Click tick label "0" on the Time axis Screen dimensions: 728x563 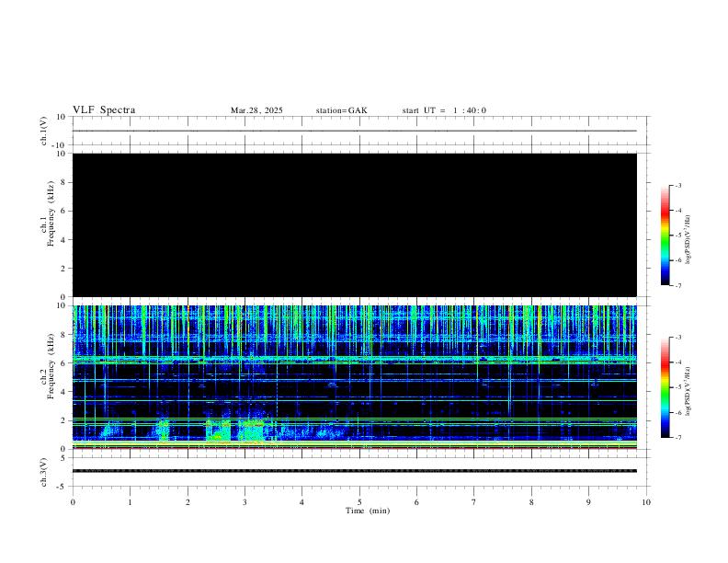(73, 502)
